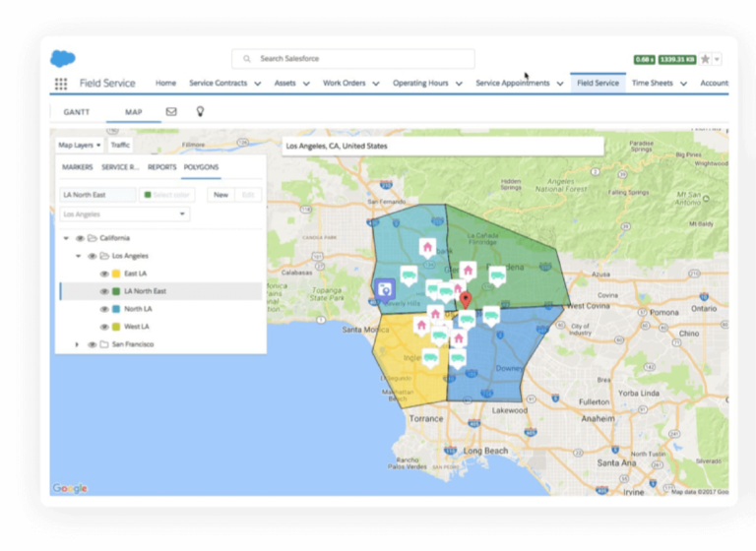756x551 pixels.
Task: Open Service Appointments dropdown chevron
Action: click(x=560, y=84)
